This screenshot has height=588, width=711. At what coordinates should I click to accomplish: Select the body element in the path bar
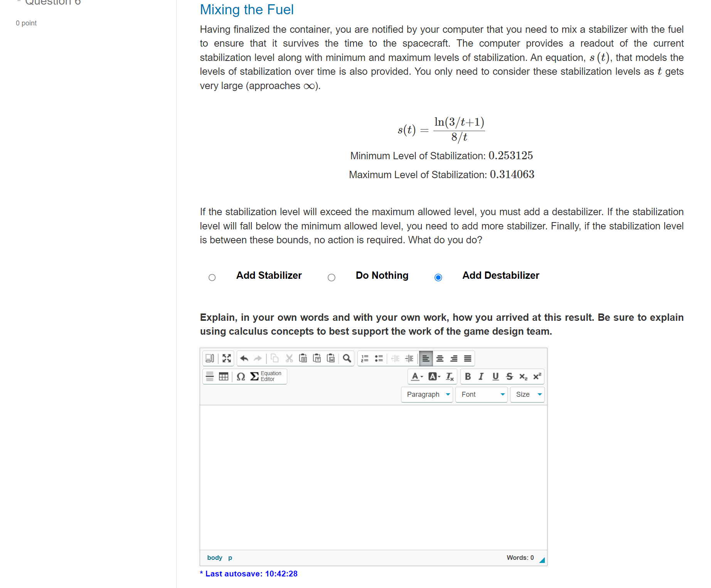click(x=214, y=558)
